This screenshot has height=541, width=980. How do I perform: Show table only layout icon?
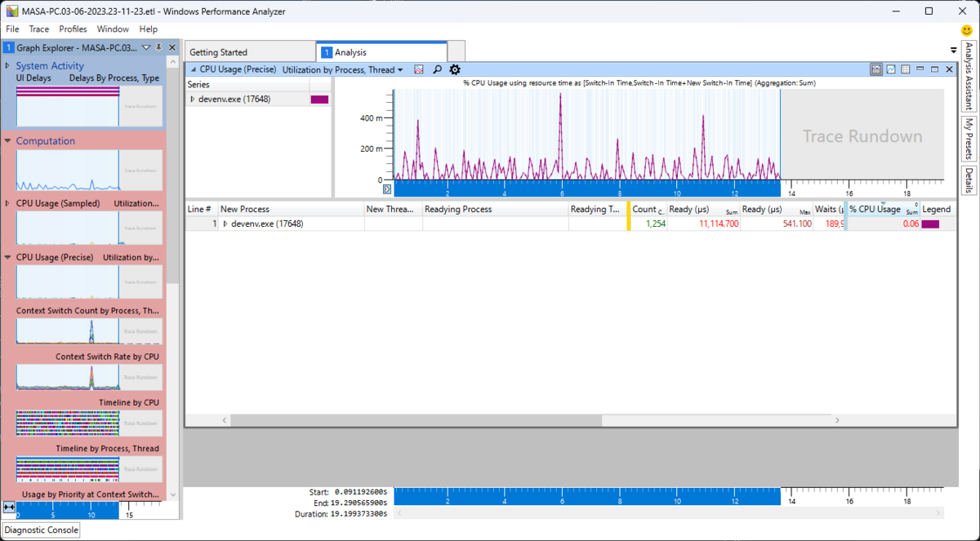906,69
